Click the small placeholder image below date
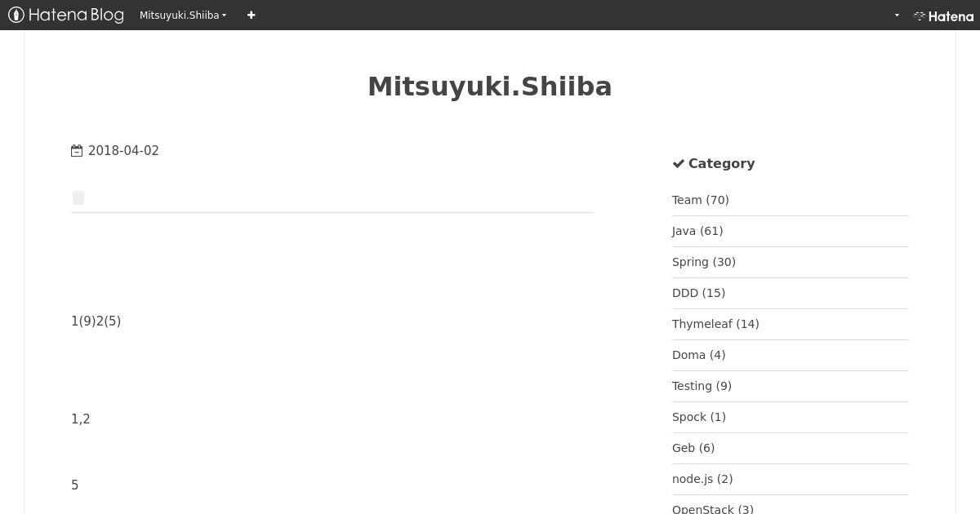 [78, 198]
